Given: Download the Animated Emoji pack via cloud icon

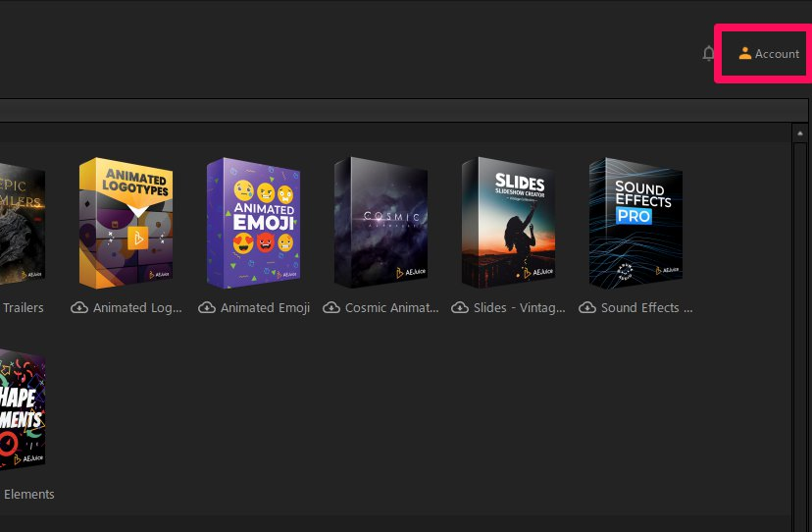Looking at the screenshot, I should [x=207, y=307].
